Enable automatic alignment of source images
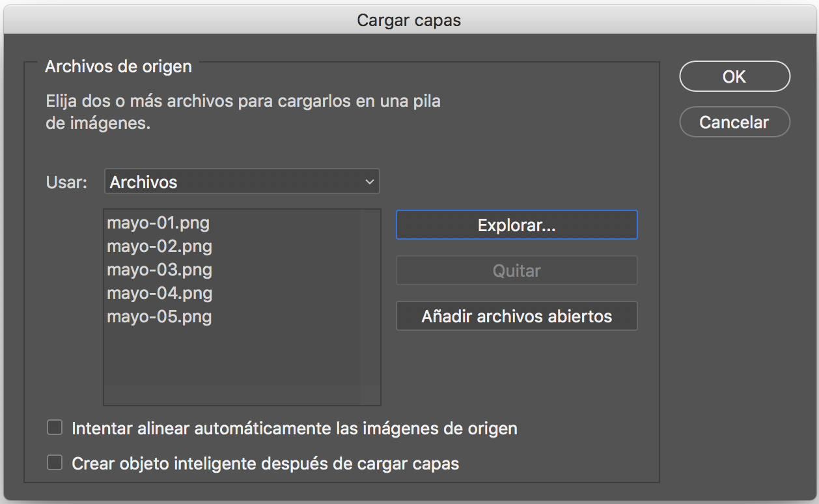Image resolution: width=819 pixels, height=504 pixels. tap(55, 428)
